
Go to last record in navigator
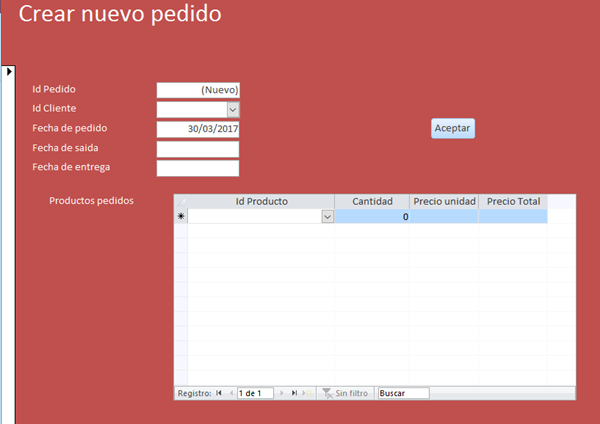click(294, 393)
